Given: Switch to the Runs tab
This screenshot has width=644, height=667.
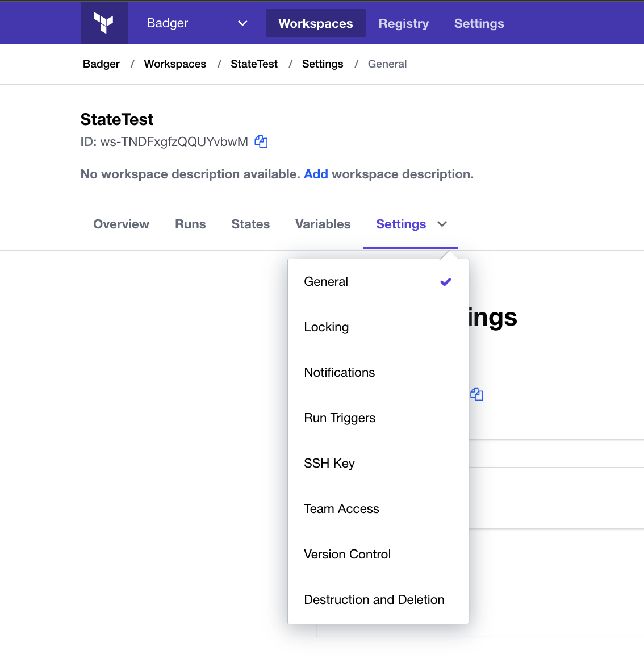Looking at the screenshot, I should (x=190, y=224).
